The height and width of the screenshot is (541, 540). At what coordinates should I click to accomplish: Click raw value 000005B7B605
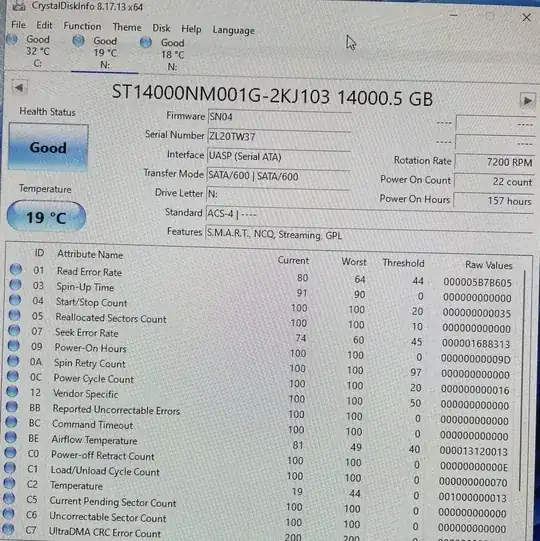[x=478, y=283]
